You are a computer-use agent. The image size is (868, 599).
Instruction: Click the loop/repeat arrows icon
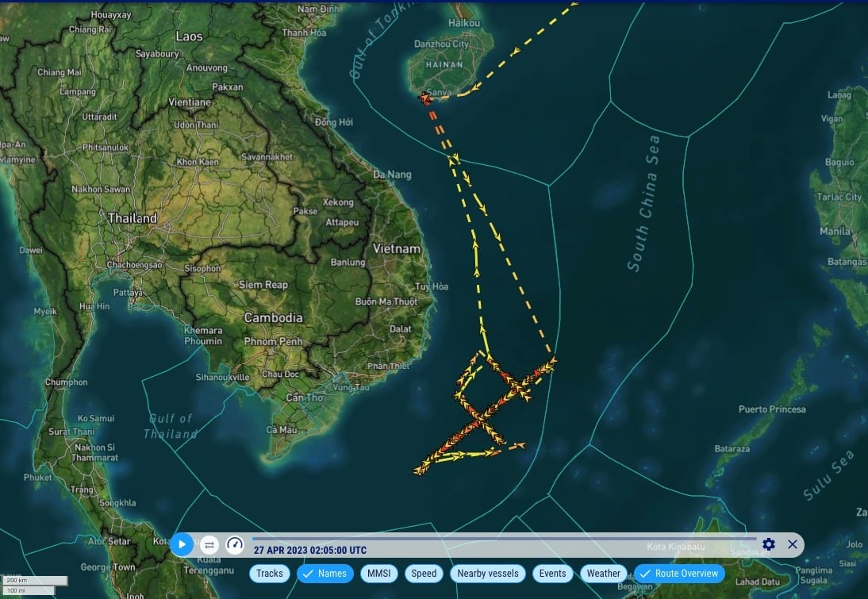pyautogui.click(x=209, y=544)
